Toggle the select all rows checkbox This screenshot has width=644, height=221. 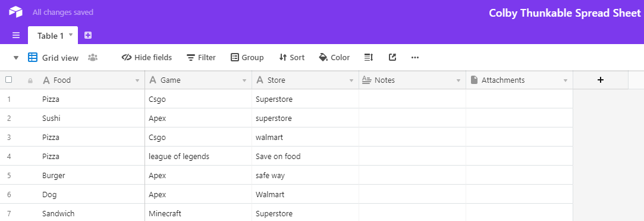9,80
